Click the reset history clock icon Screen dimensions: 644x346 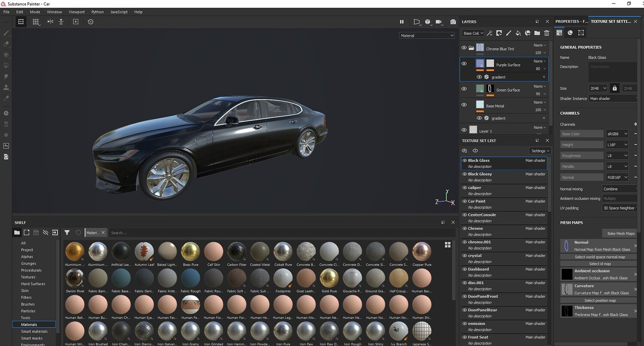click(x=91, y=21)
